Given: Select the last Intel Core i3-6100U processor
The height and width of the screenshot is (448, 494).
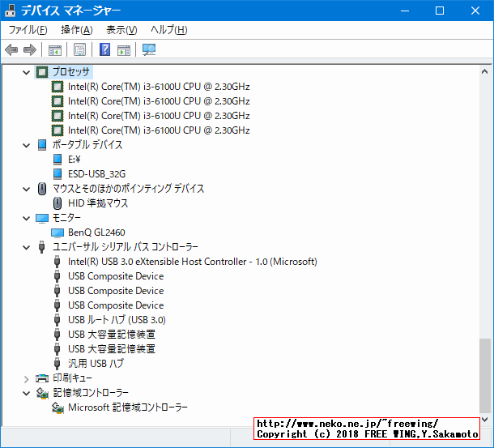Looking at the screenshot, I should point(159,130).
